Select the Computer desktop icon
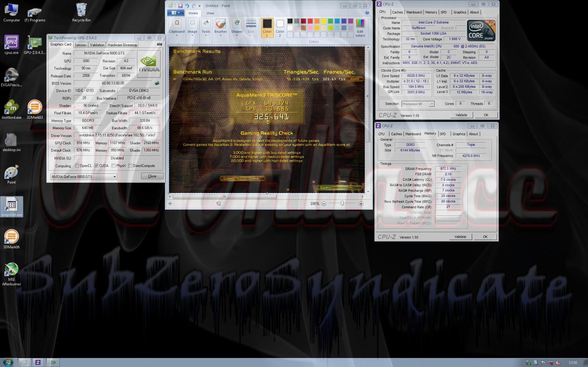Viewport: 588px width, 367px height. [x=12, y=13]
